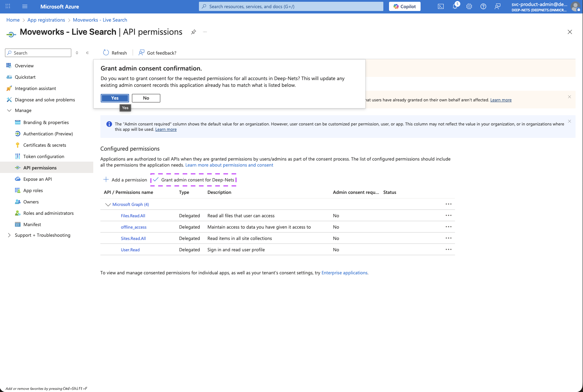Image resolution: width=583 pixels, height=392 pixels.
Task: Open Learn more in the warning banner
Action: point(501,100)
